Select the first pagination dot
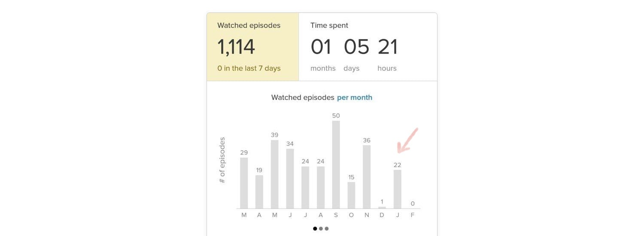This screenshot has height=236, width=644. (315, 229)
